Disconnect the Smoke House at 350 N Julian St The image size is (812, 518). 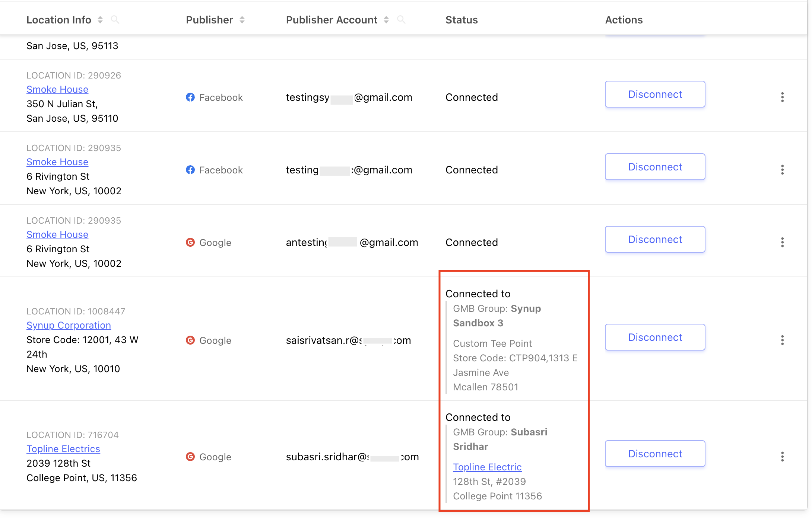pyautogui.click(x=655, y=94)
